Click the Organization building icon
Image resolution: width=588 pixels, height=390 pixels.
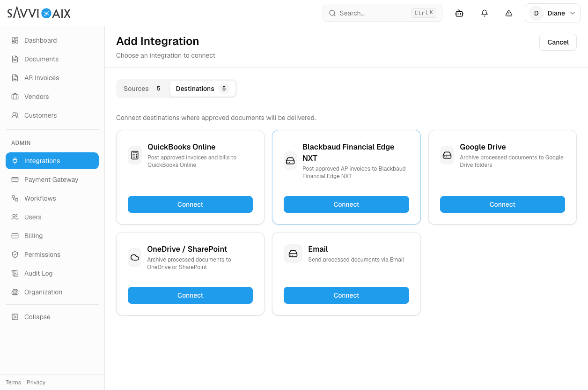click(15, 292)
